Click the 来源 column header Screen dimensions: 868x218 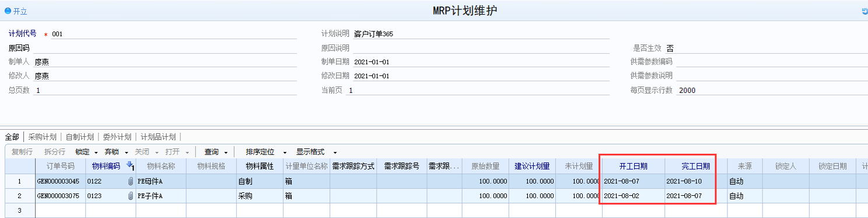[x=744, y=166]
